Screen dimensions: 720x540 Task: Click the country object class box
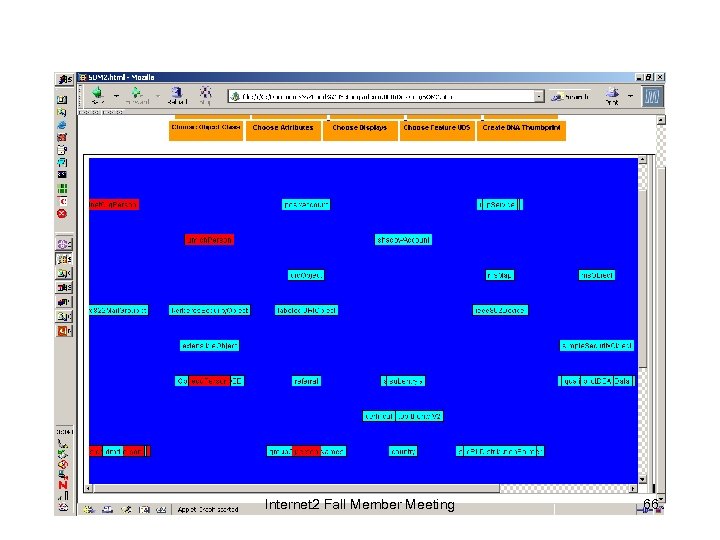pos(403,451)
